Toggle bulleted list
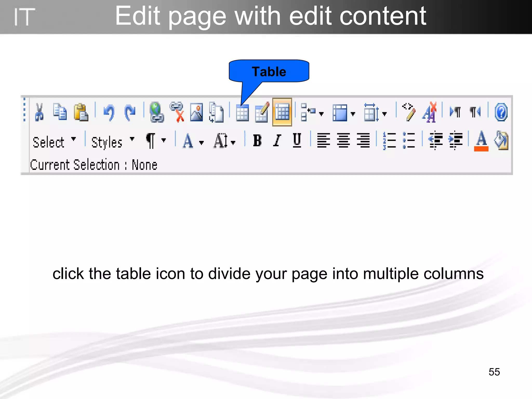532x399 pixels. [x=409, y=141]
